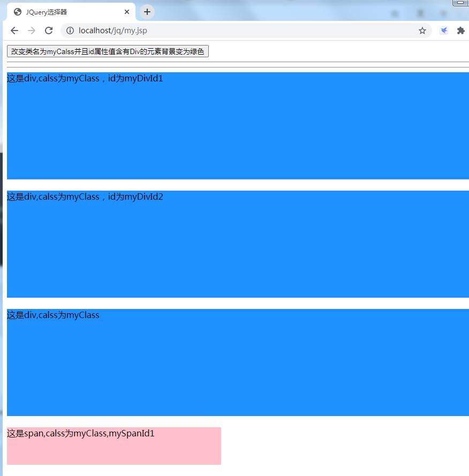
Task: Click the pink span text mySpanId1
Action: coord(81,433)
